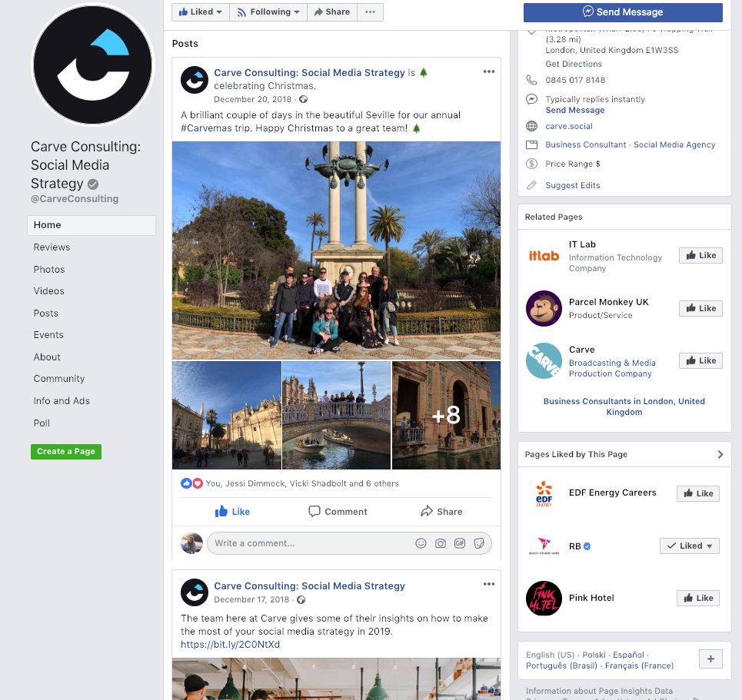742x700 pixels.
Task: Click Send Message link in About panel
Action: (x=575, y=110)
